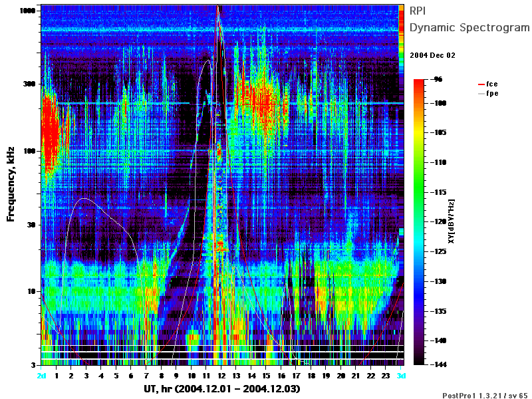Click the Frequency, kHz axis title

click(x=11, y=184)
